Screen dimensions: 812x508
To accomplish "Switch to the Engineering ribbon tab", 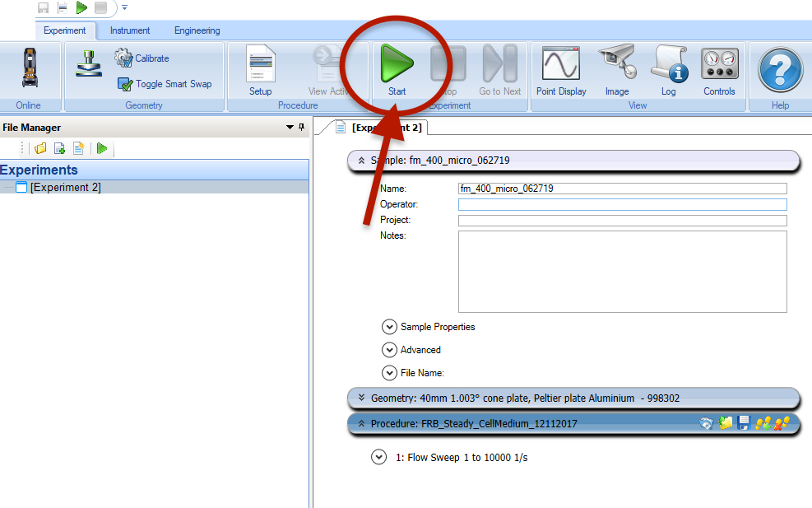I will [x=197, y=30].
